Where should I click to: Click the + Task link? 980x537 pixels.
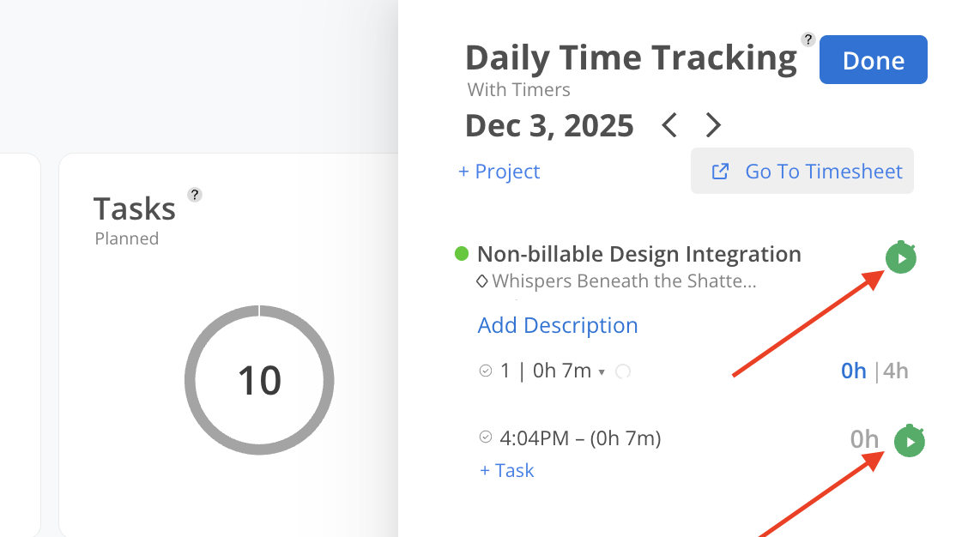click(507, 470)
